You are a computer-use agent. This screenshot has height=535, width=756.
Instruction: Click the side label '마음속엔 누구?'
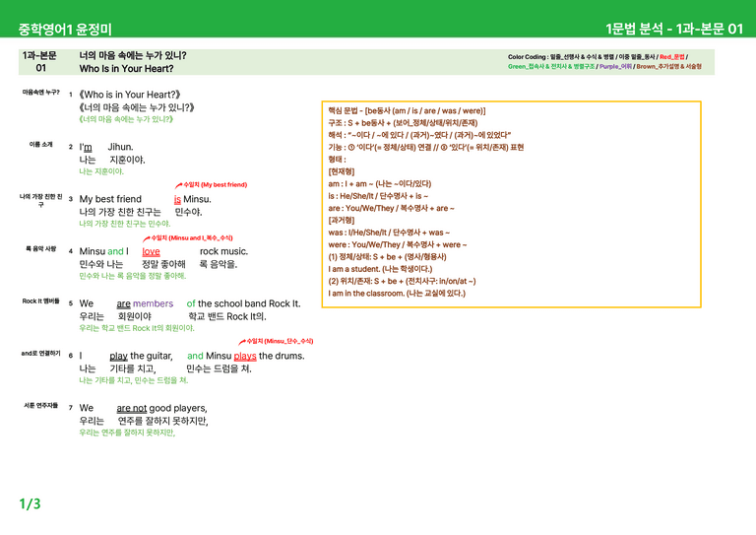coord(40,93)
